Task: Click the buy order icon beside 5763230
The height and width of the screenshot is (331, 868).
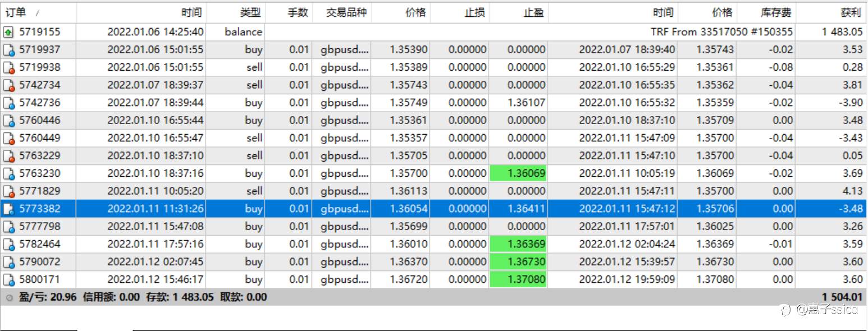Action: [8, 173]
